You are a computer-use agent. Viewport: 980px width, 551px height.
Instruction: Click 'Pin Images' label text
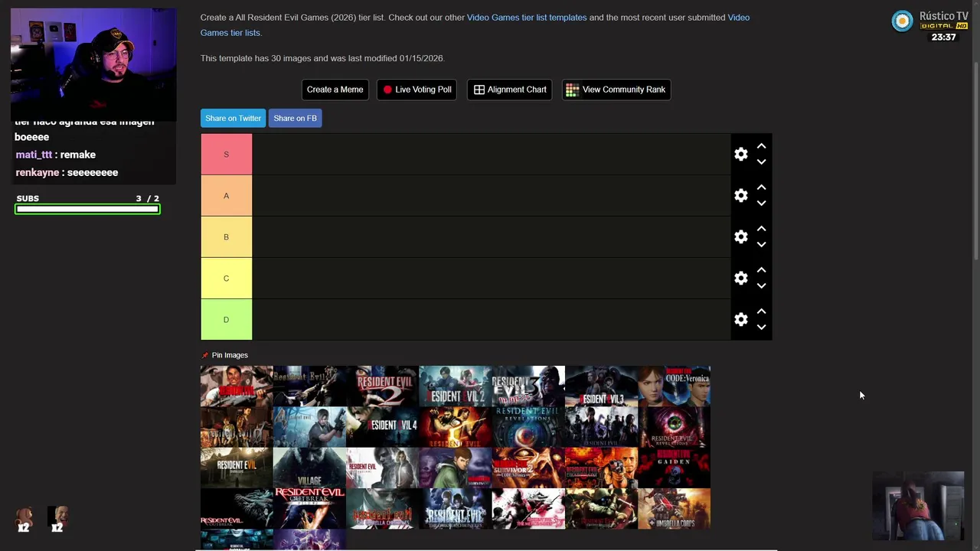point(230,355)
